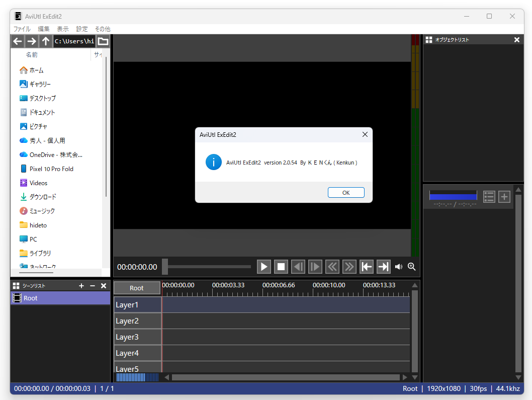This screenshot has width=532, height=400.
Task: Go to the start of the timeline
Action: pyautogui.click(x=367, y=267)
